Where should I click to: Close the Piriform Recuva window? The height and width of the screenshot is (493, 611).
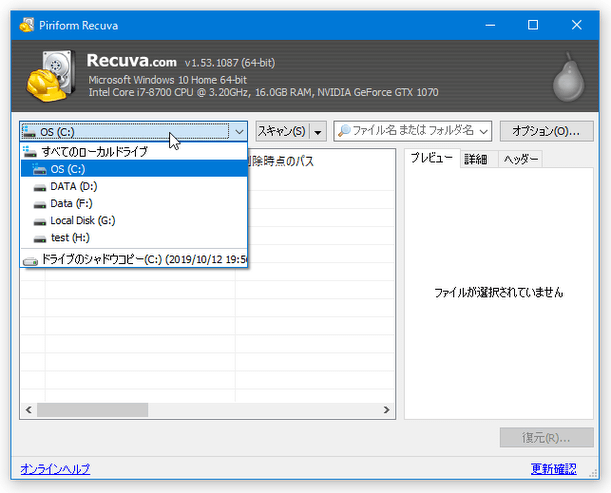[x=577, y=25]
